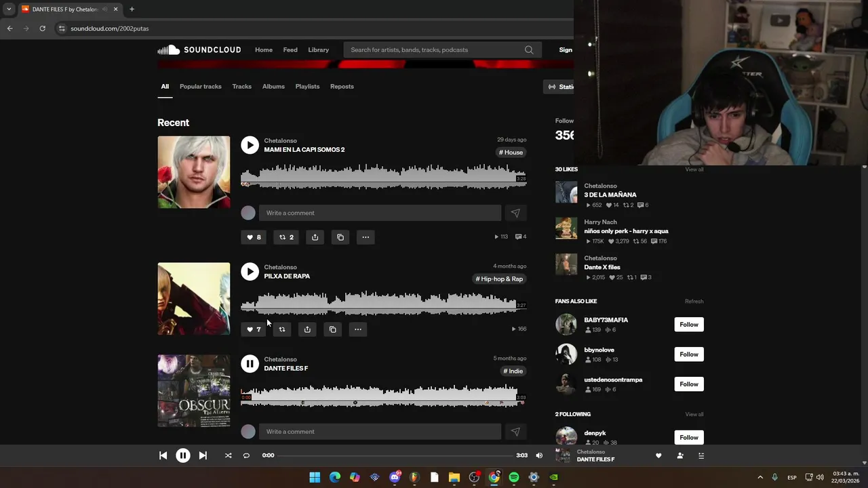Open Spotify from taskbar
Viewport: 868px width, 488px height.
514,477
